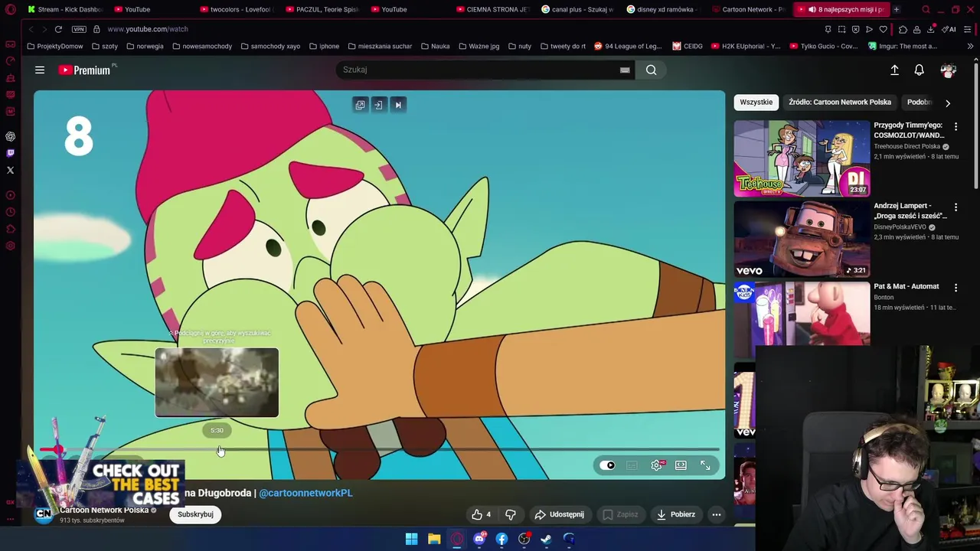Pop out video with overlay detach icon
This screenshot has width=980, height=551.
coord(360,105)
